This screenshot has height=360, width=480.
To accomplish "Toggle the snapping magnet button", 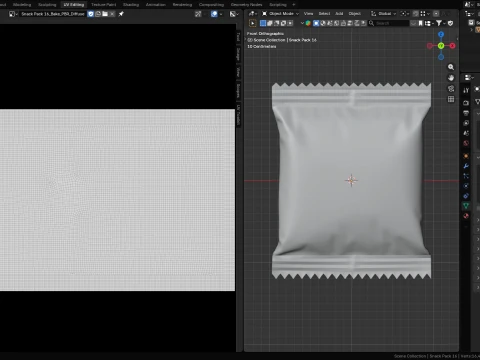I will (416, 14).
